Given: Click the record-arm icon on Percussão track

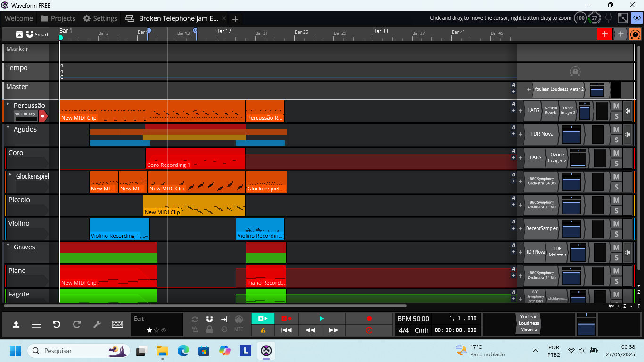Looking at the screenshot, I should pos(43,116).
